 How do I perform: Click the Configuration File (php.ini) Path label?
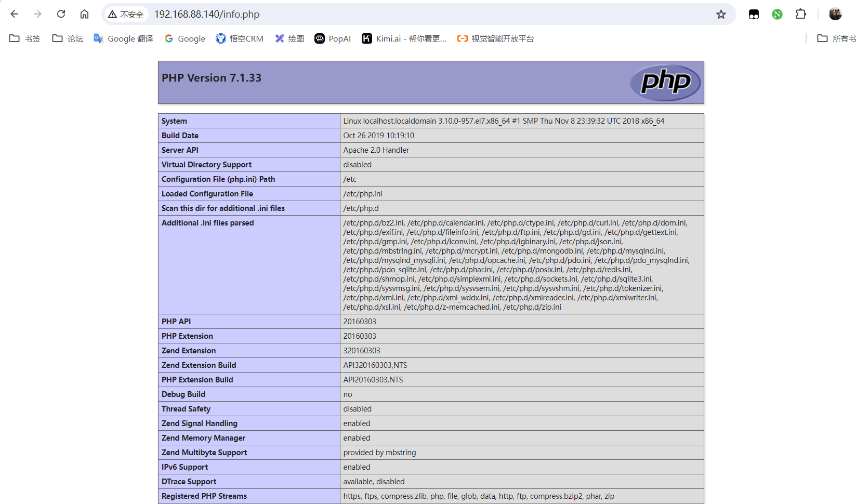[x=218, y=179]
